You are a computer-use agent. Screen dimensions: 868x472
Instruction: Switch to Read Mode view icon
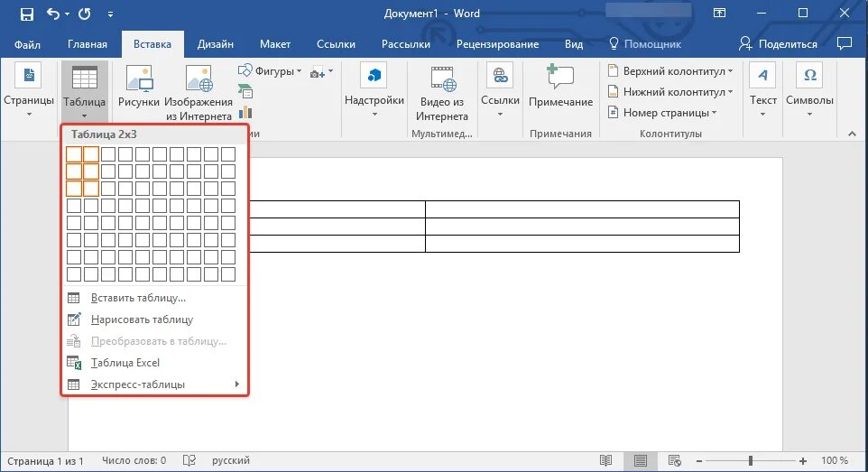(x=606, y=460)
